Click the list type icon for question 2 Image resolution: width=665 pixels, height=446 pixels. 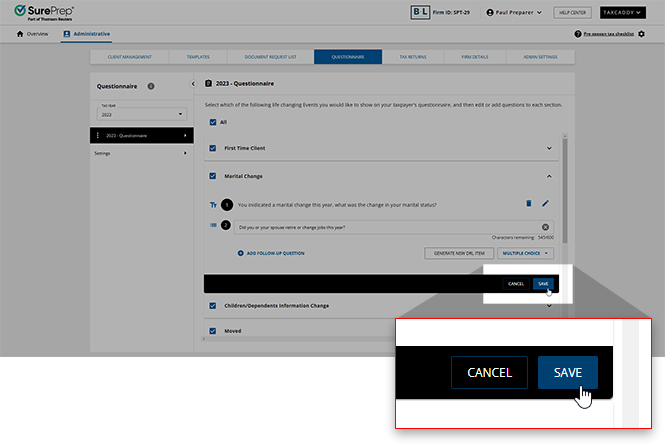point(213,225)
